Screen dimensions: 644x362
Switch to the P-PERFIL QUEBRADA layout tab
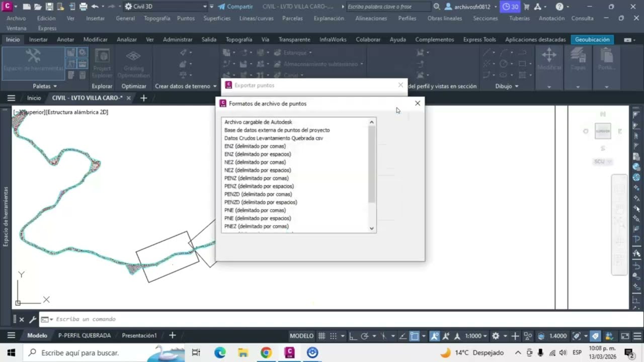click(x=85, y=335)
